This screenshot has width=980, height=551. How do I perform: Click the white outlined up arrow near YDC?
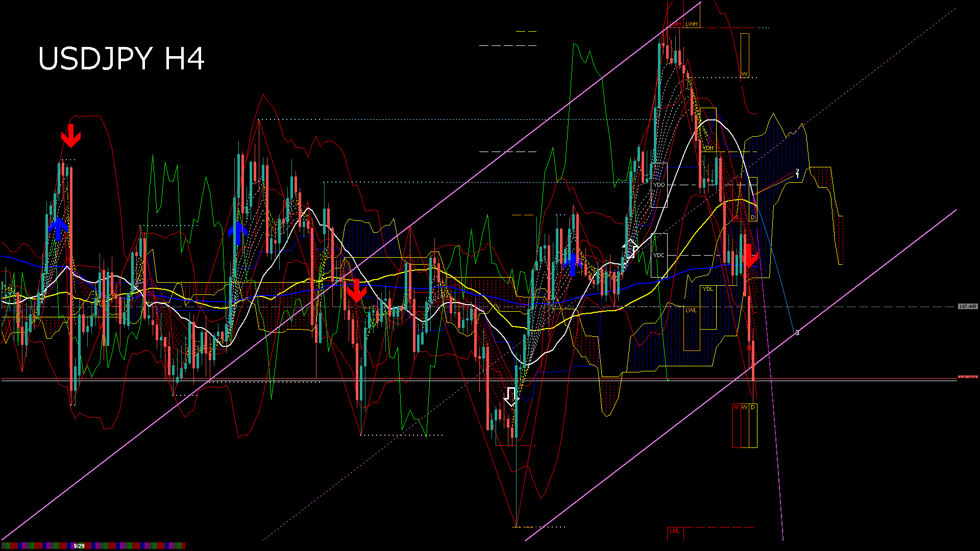[x=631, y=248]
